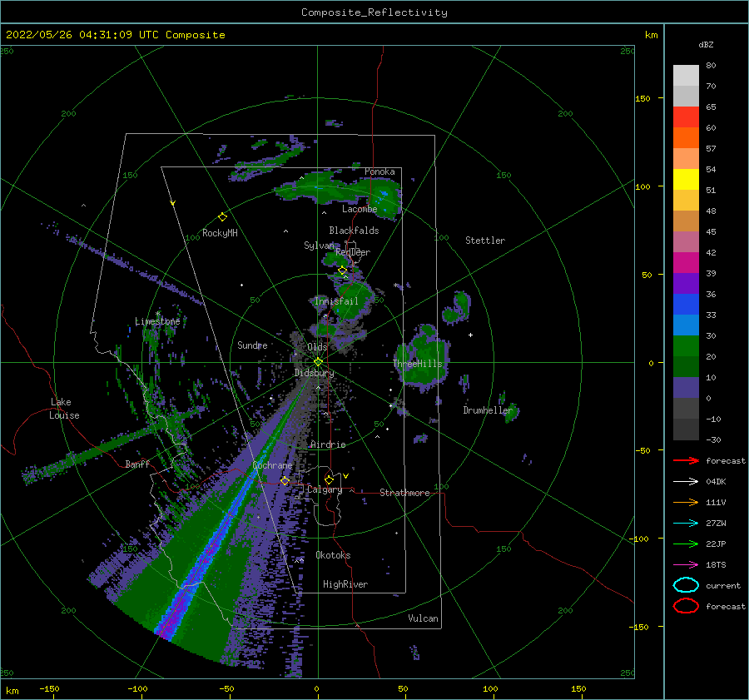The image size is (749, 700).
Task: Click the 'Sylvan' map label
Action: pos(319,246)
